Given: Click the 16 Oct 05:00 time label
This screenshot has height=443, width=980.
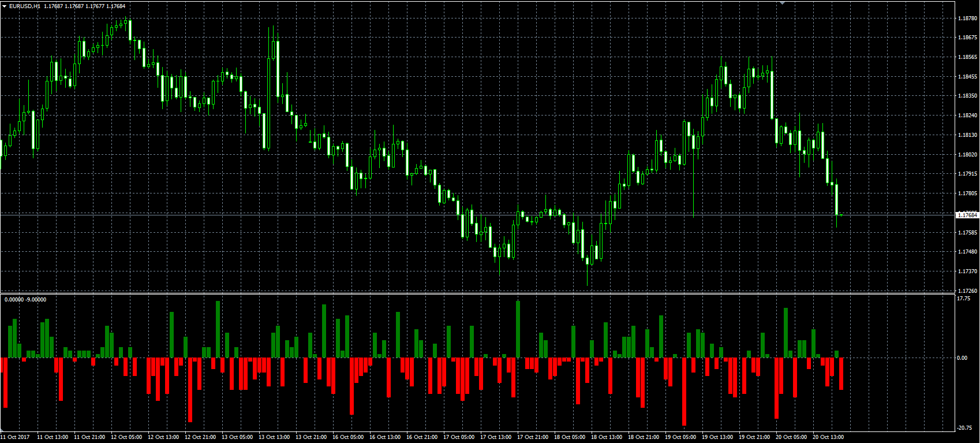Looking at the screenshot, I should coord(348,437).
